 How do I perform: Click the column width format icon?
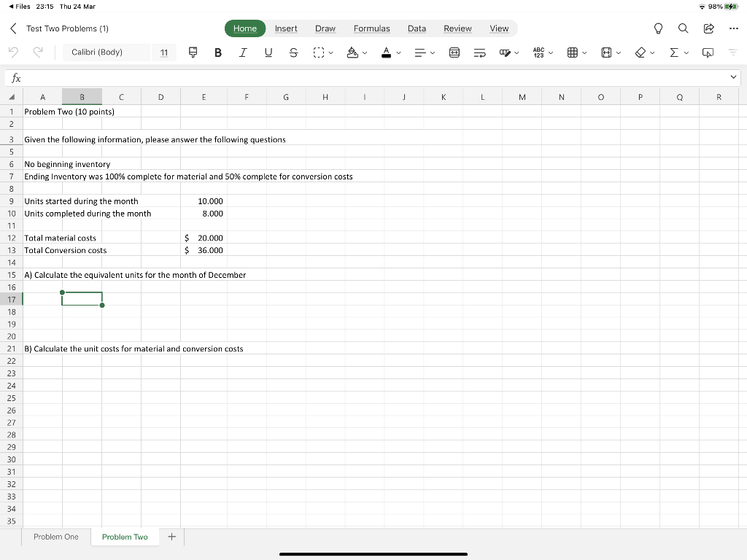pos(606,52)
